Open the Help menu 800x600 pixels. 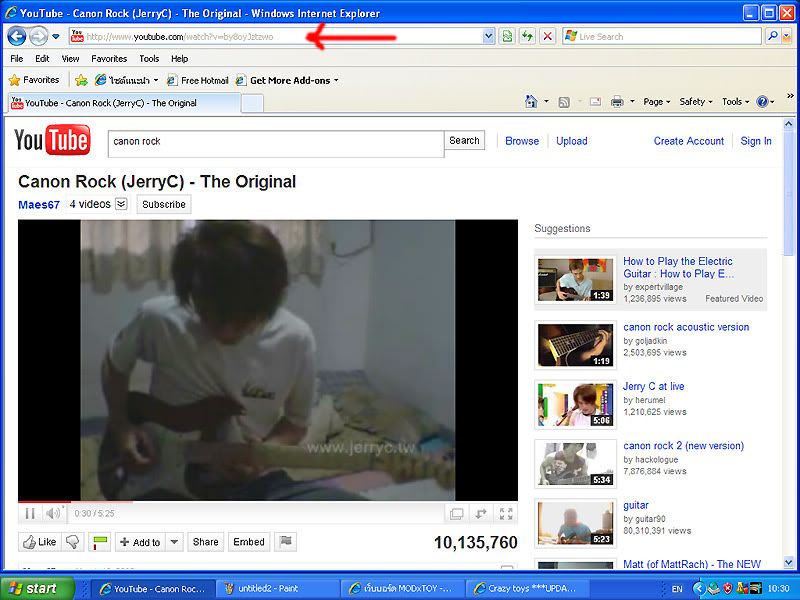point(180,59)
